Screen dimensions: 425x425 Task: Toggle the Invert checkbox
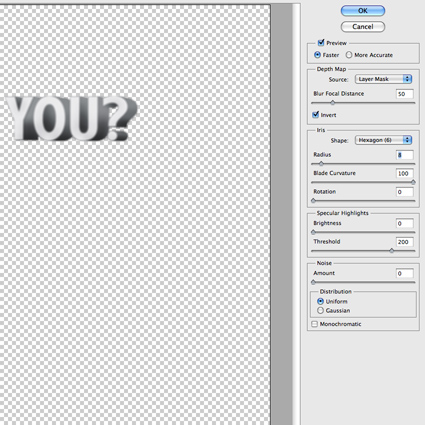tap(315, 115)
